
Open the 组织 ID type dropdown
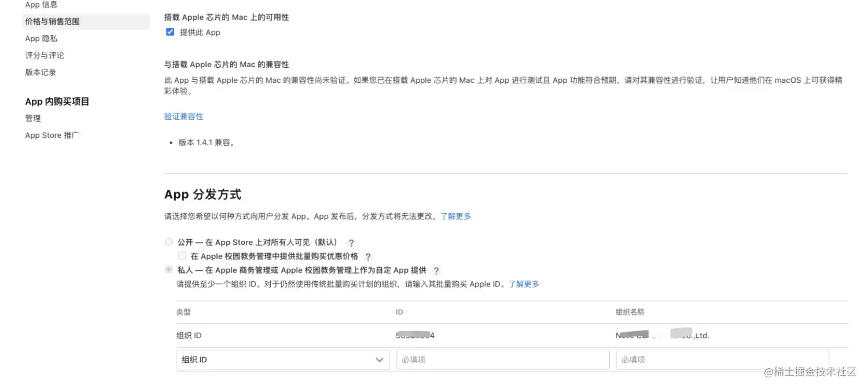tap(283, 359)
